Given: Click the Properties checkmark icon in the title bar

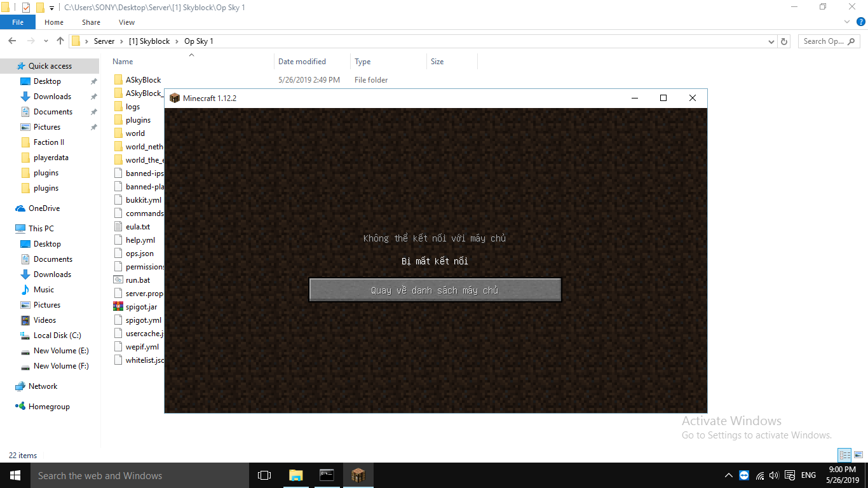Looking at the screenshot, I should coord(26,8).
